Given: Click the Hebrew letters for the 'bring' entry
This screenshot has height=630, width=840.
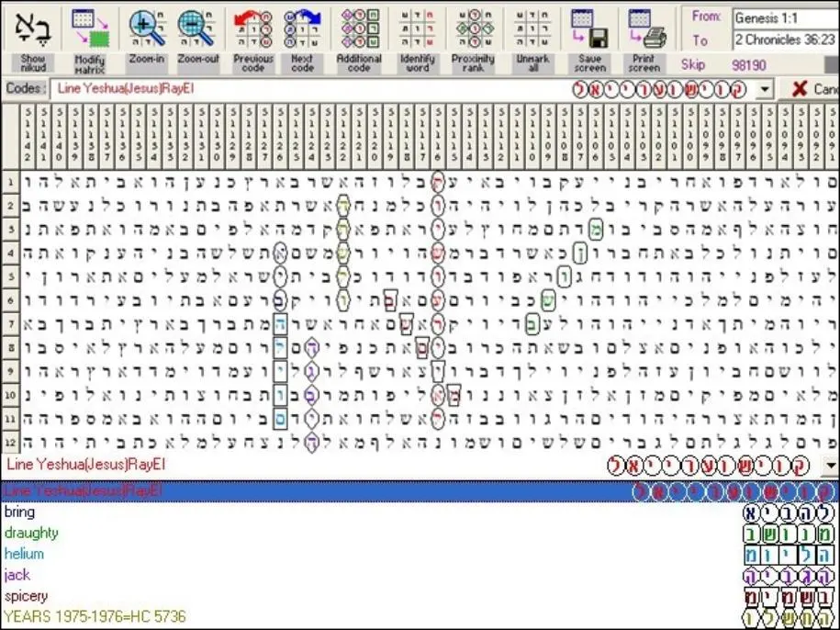Looking at the screenshot, I should point(788,513).
